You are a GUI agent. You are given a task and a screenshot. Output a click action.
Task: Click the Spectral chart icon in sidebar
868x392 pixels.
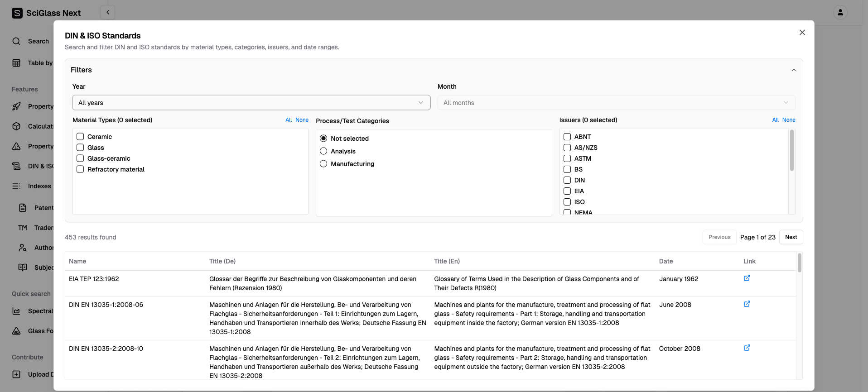(x=16, y=311)
